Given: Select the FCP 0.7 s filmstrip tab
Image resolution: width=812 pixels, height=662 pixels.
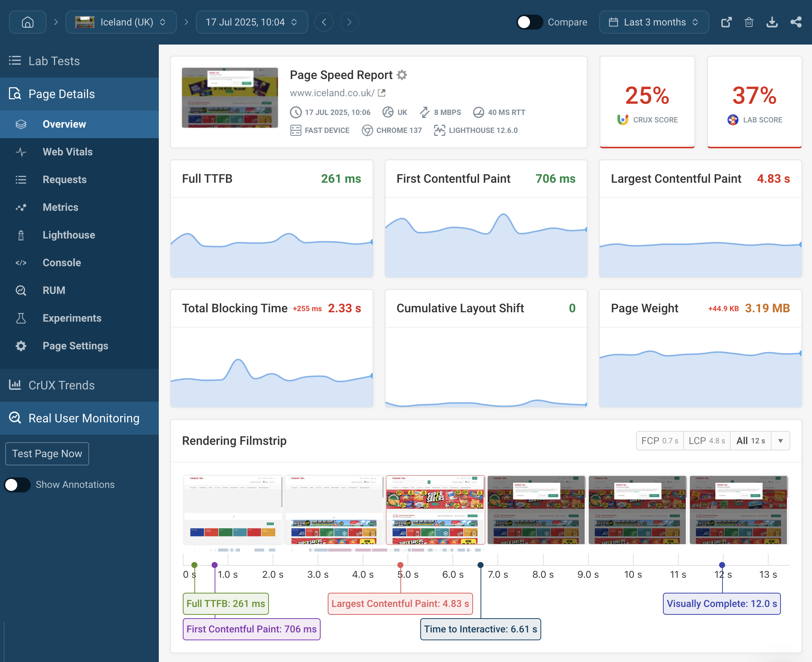Looking at the screenshot, I should pos(660,441).
